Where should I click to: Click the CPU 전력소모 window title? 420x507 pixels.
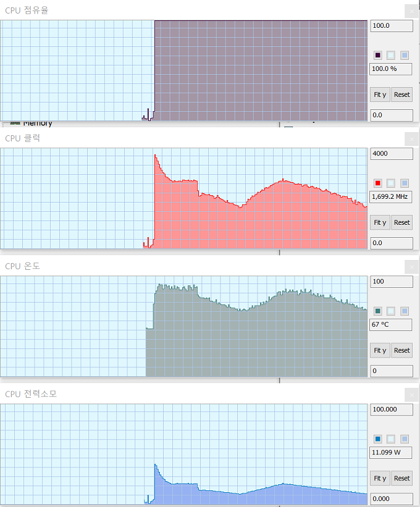point(31,394)
